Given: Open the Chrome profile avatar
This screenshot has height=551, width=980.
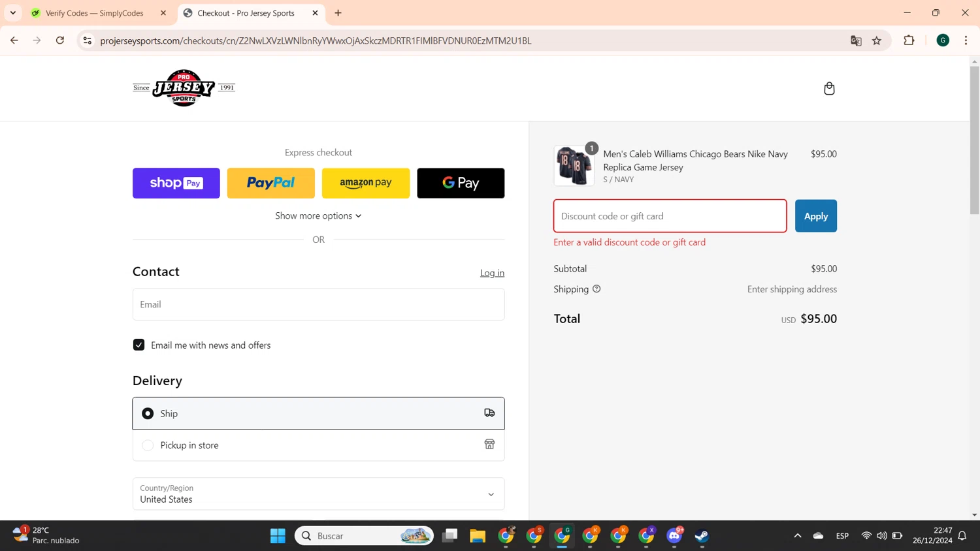Looking at the screenshot, I should pyautogui.click(x=943, y=40).
